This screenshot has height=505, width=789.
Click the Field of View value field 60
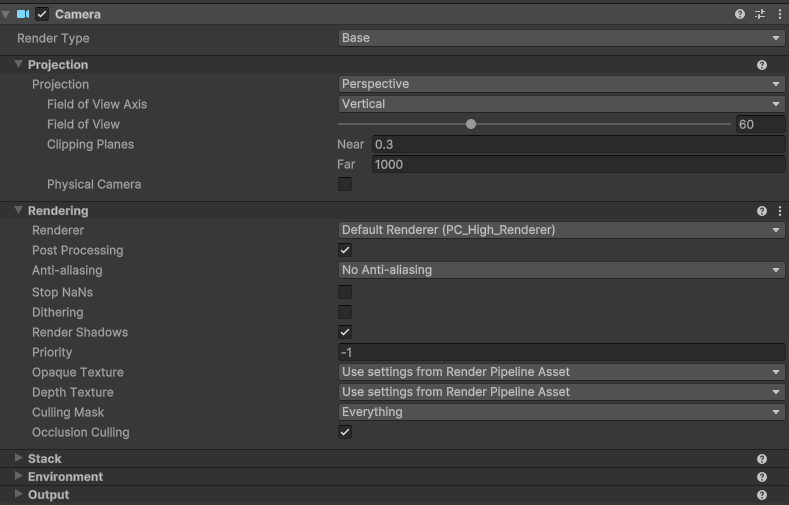pyautogui.click(x=760, y=124)
